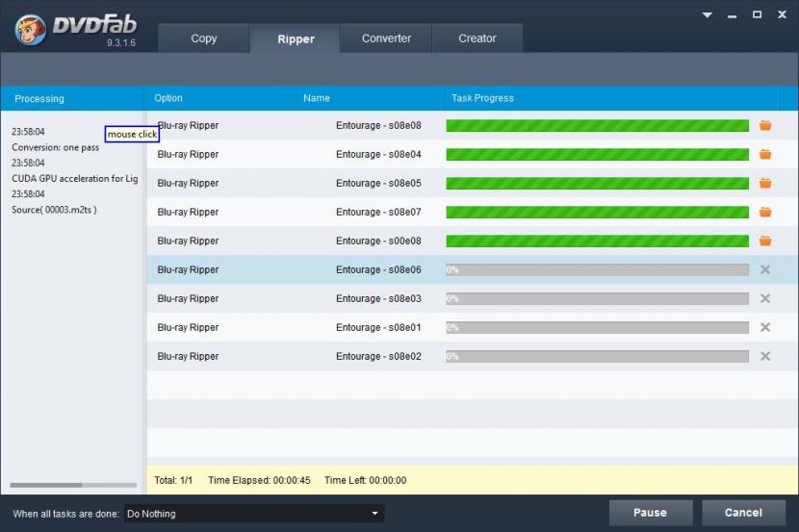799x532 pixels.
Task: Open output folder for Entourage s00e08
Action: point(765,241)
